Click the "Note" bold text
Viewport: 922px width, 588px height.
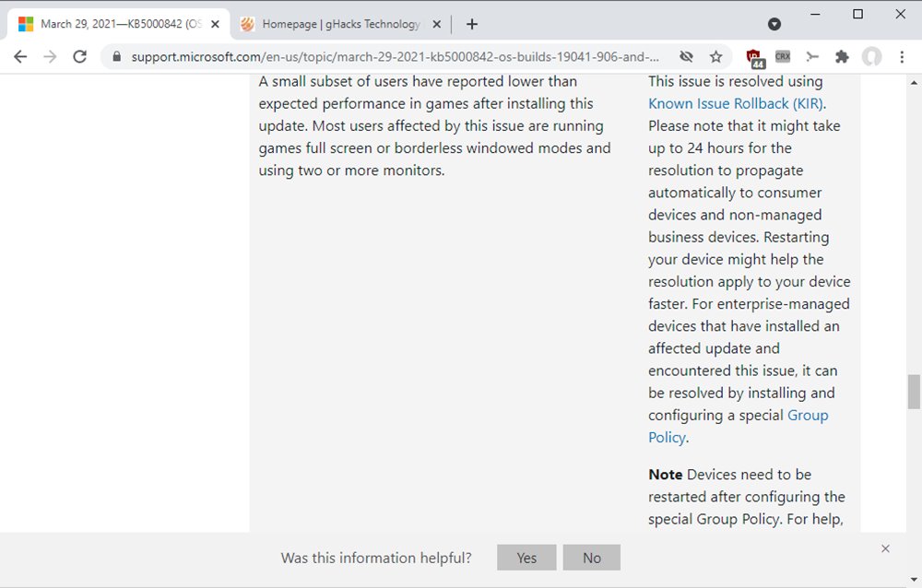click(x=665, y=475)
